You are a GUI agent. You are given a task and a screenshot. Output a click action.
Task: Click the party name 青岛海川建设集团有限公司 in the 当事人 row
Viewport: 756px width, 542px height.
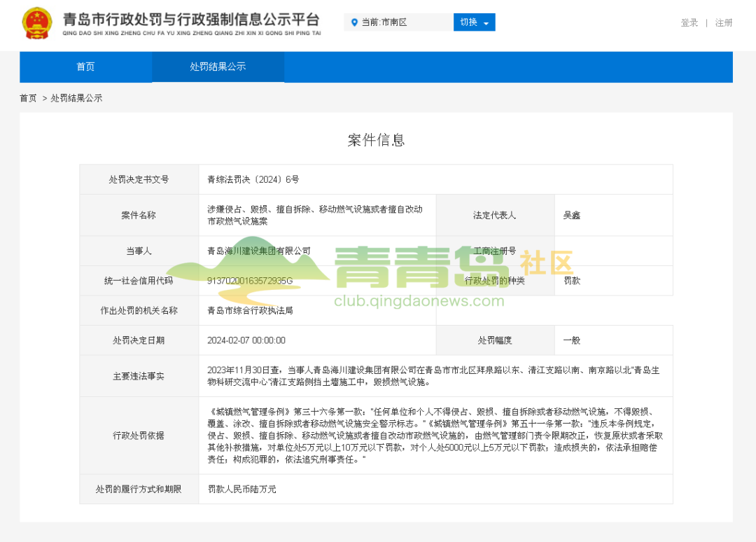tap(259, 251)
